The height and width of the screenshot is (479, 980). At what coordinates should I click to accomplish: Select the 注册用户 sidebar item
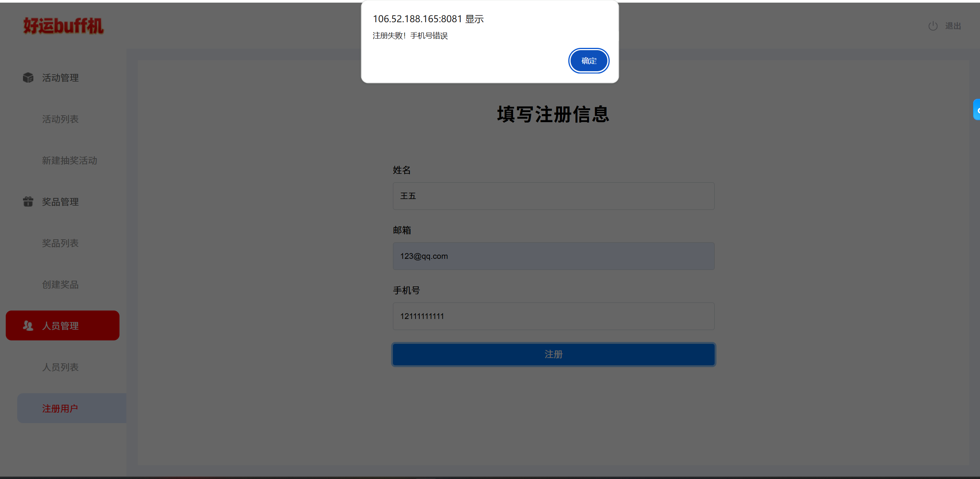[60, 409]
